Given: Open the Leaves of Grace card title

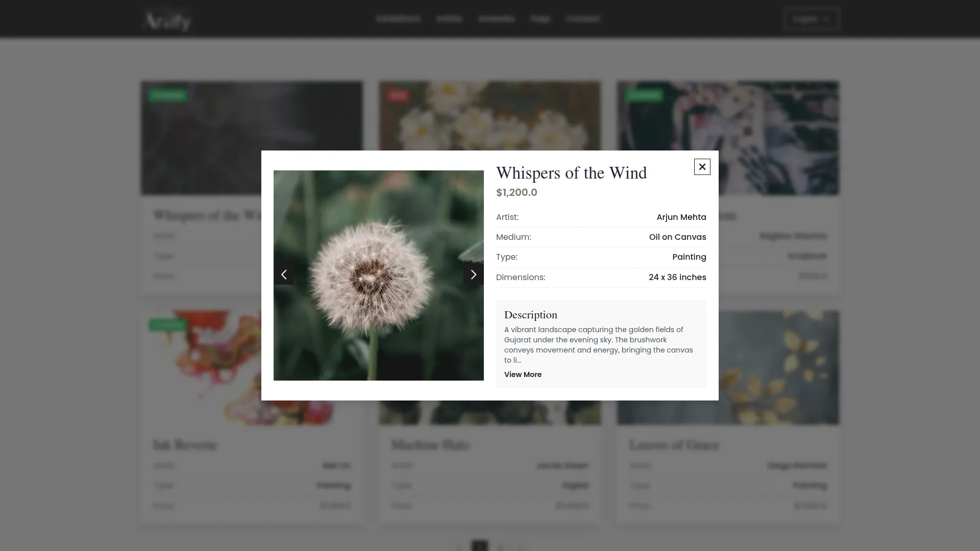Looking at the screenshot, I should tap(674, 445).
